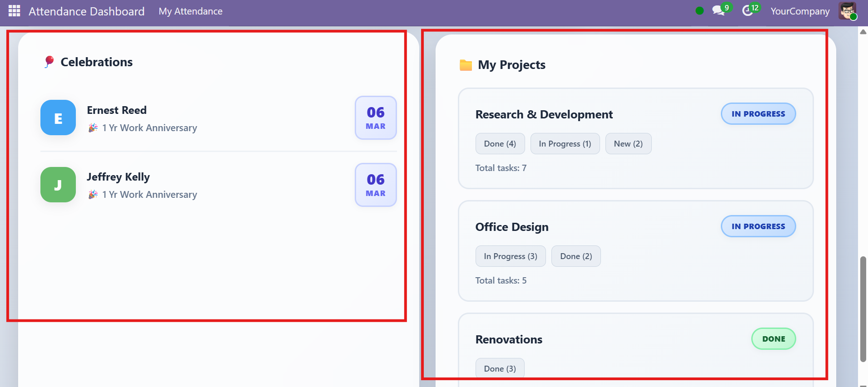Click the name Jeffrey Kelly
This screenshot has width=868, height=387.
point(118,177)
